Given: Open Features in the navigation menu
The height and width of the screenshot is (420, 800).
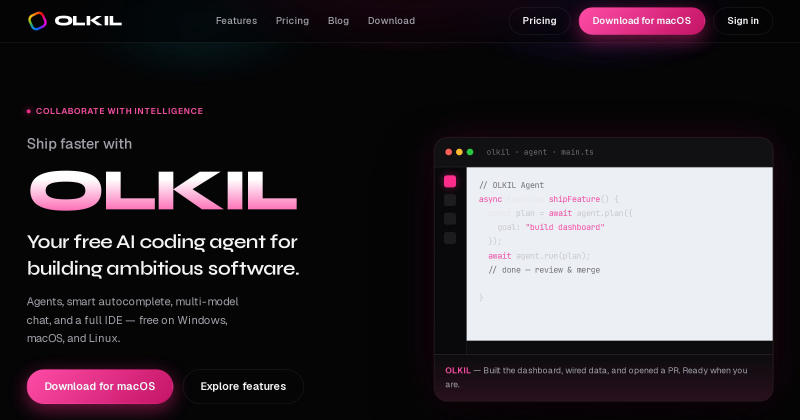Looking at the screenshot, I should 236,21.
